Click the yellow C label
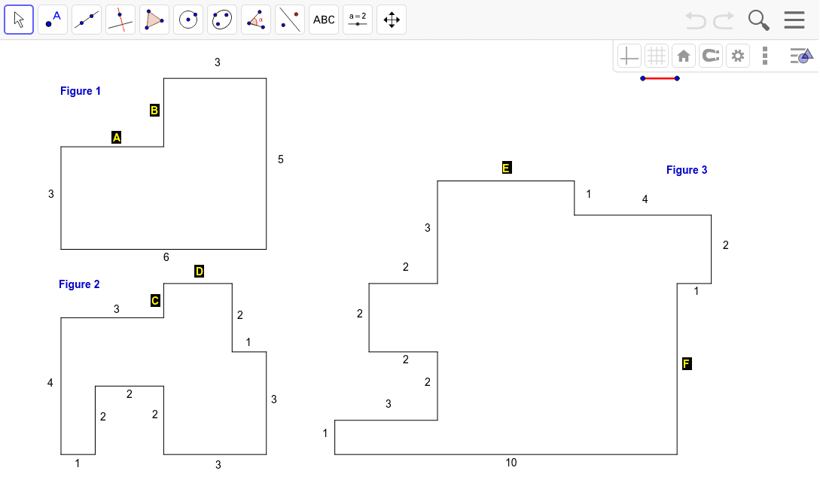This screenshot has width=820, height=504. 155,301
